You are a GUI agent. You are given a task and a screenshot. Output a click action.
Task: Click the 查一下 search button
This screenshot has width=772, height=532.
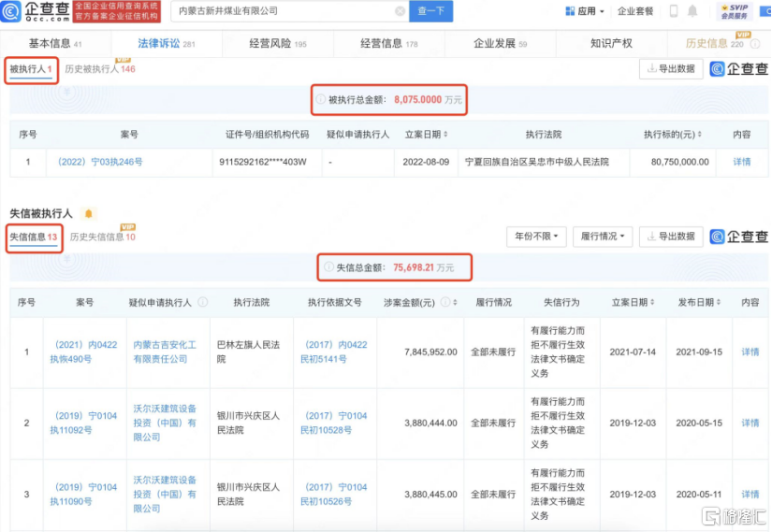click(430, 11)
